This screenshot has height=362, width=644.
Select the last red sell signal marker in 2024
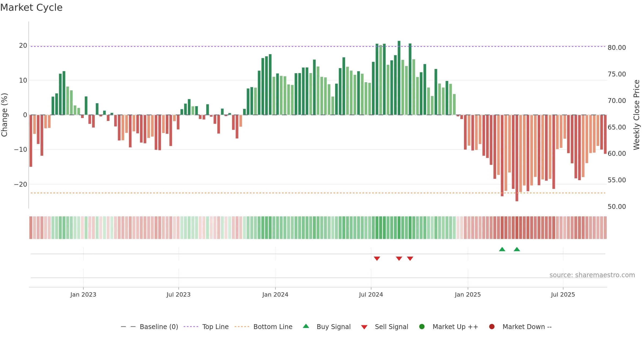tap(410, 258)
